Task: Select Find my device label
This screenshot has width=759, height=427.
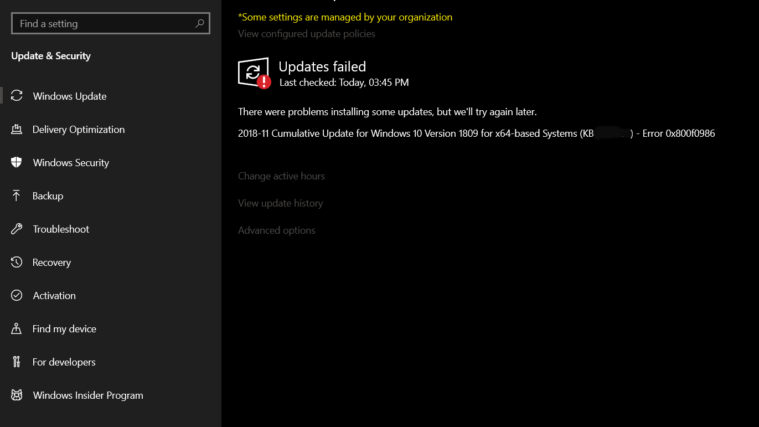Action: pyautogui.click(x=64, y=329)
